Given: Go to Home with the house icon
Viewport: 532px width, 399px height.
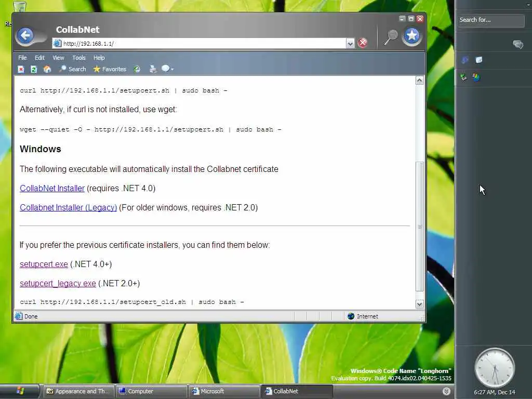Looking at the screenshot, I should coord(47,69).
